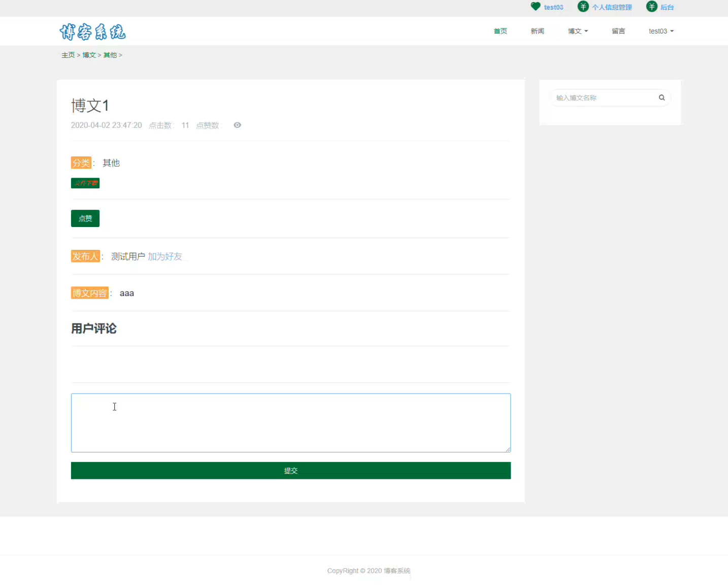Click the 博文1 title heading

[x=90, y=106]
